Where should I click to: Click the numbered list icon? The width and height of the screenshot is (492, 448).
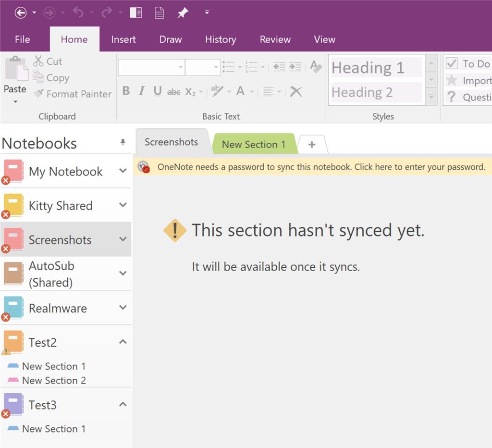tap(252, 67)
